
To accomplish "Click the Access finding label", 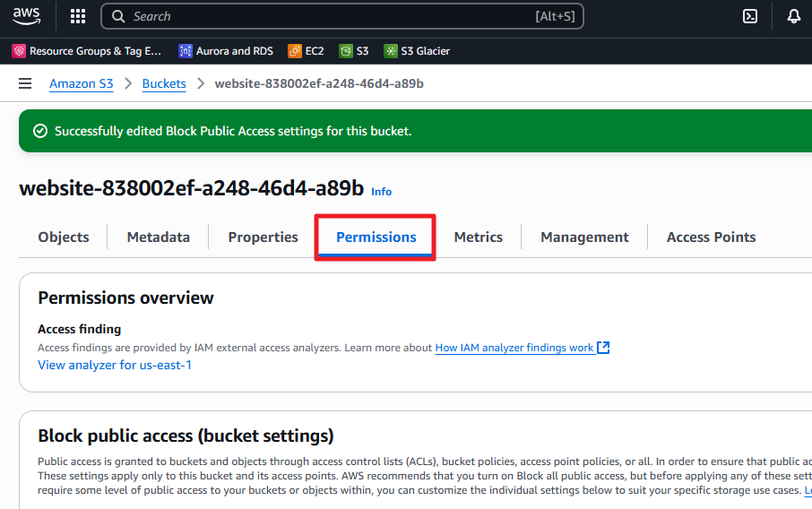I will (79, 329).
